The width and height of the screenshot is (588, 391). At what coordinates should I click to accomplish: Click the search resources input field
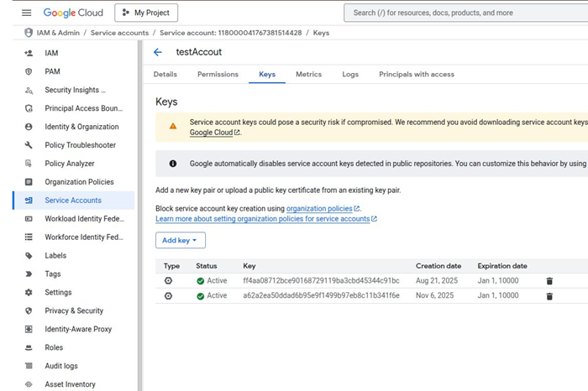(466, 13)
